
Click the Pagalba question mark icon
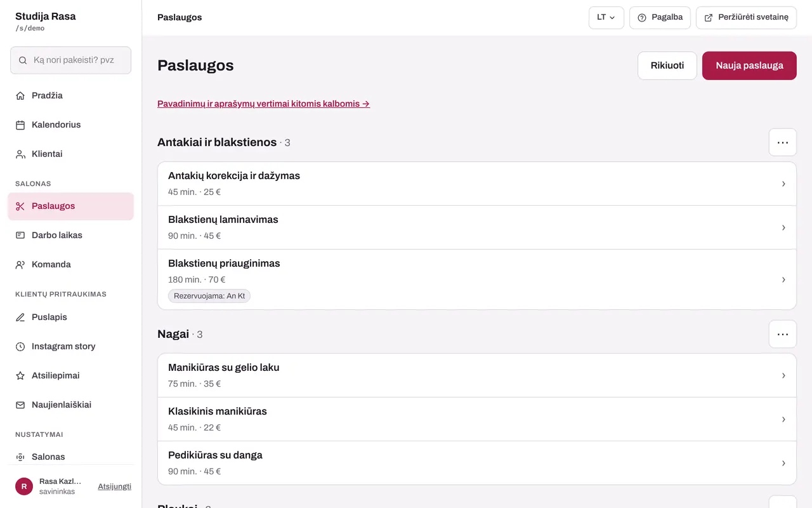[x=642, y=18]
